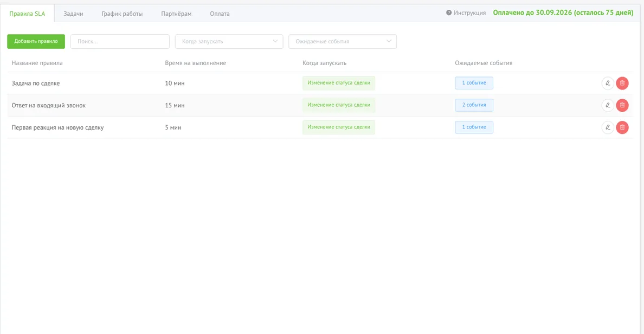
Task: Delete the "Первая реакция на новую сделку" rule
Action: pyautogui.click(x=622, y=127)
